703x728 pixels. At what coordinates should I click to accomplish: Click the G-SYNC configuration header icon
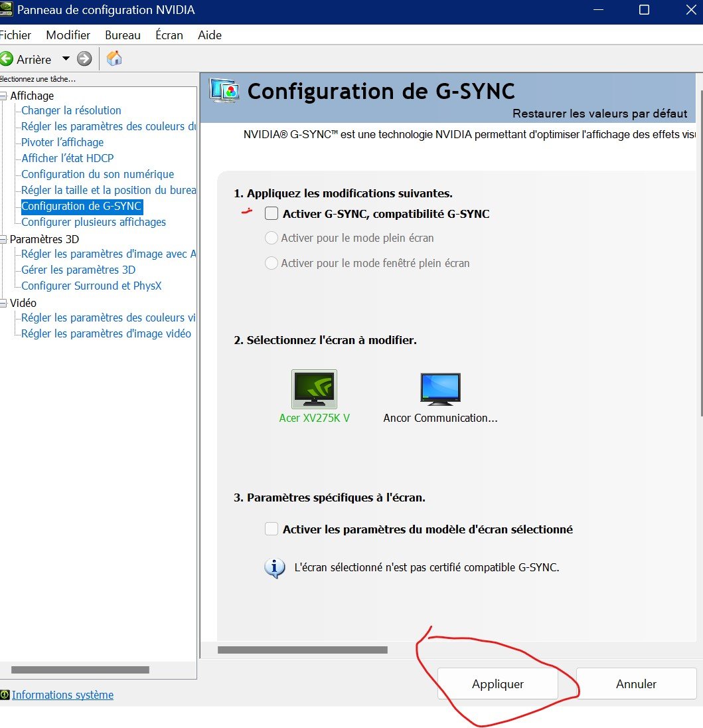(x=224, y=90)
